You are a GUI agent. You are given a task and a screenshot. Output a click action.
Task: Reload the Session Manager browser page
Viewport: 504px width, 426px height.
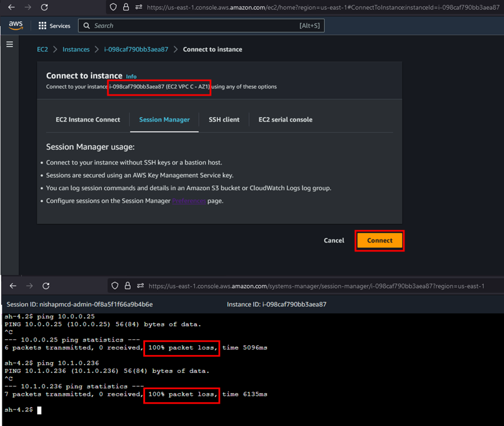pos(46,286)
